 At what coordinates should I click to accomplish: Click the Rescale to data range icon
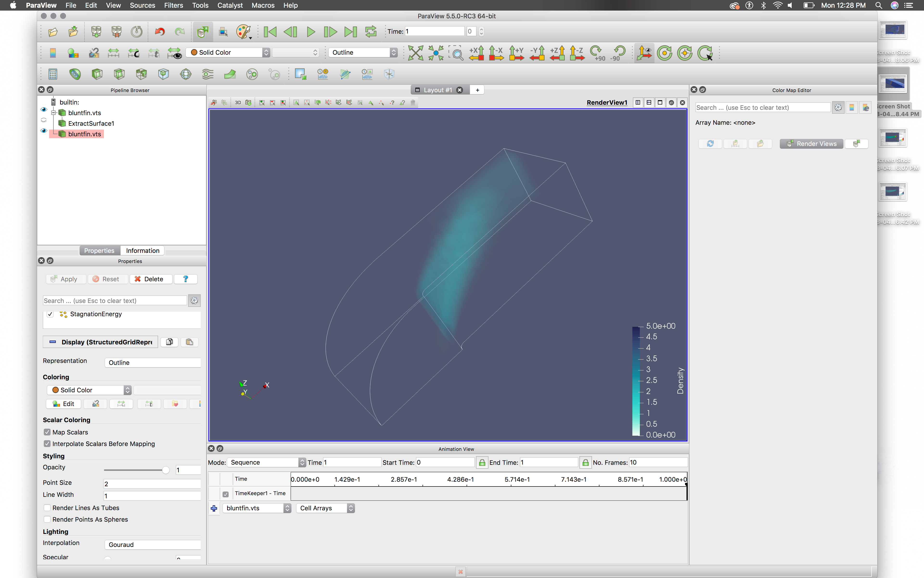[113, 53]
